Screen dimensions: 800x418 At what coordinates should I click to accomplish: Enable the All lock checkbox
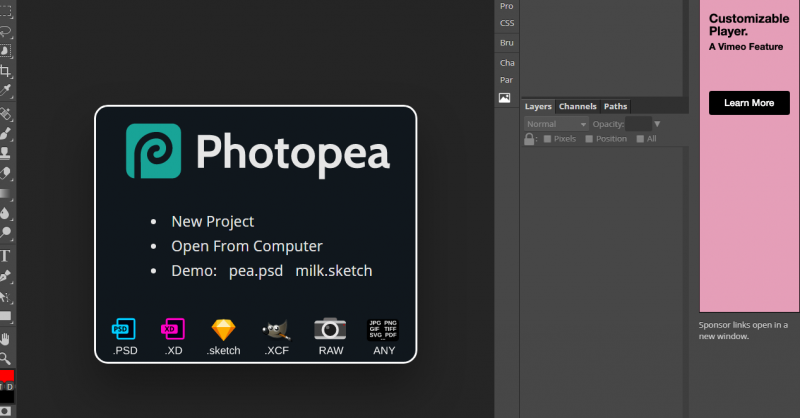click(x=640, y=139)
